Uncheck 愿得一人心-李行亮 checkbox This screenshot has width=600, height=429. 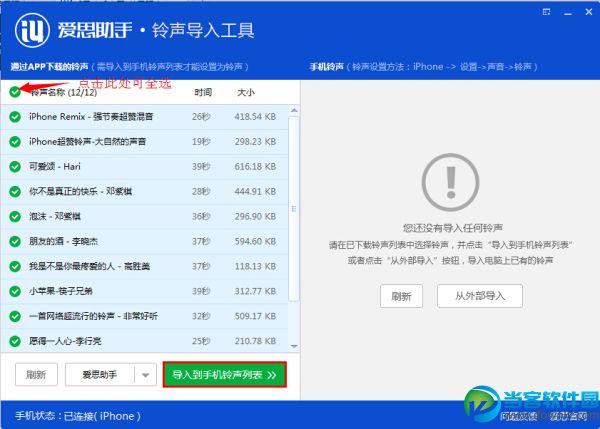(x=15, y=341)
